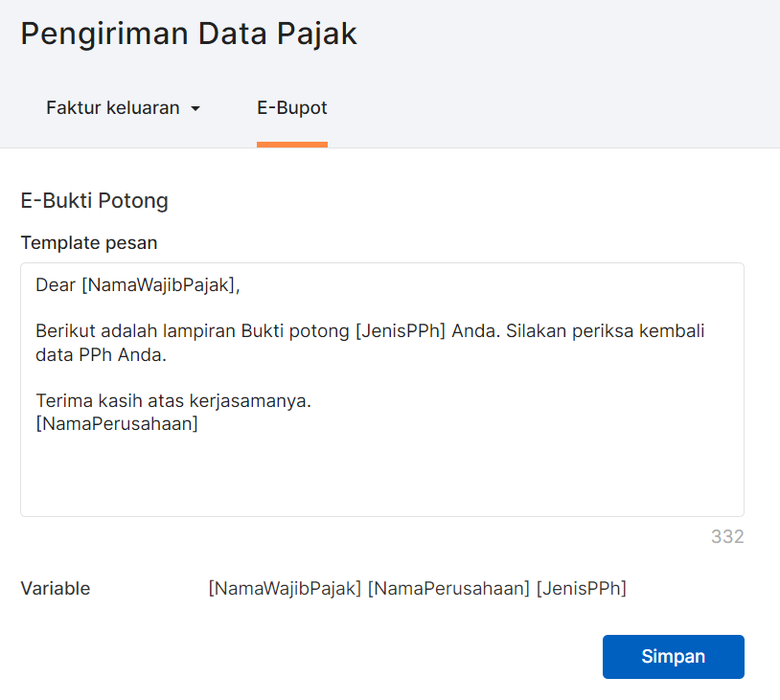Click the 'data PPh Anda.' line in template

click(101, 355)
